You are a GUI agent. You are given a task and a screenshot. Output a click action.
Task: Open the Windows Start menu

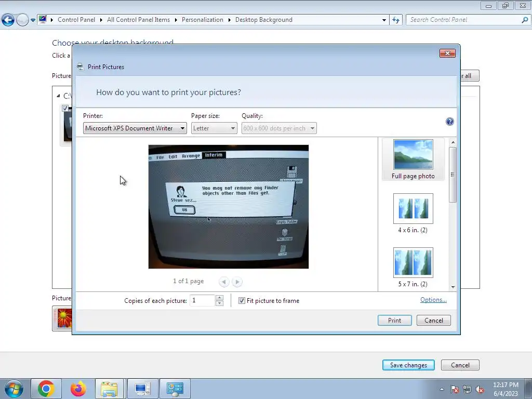pyautogui.click(x=14, y=389)
